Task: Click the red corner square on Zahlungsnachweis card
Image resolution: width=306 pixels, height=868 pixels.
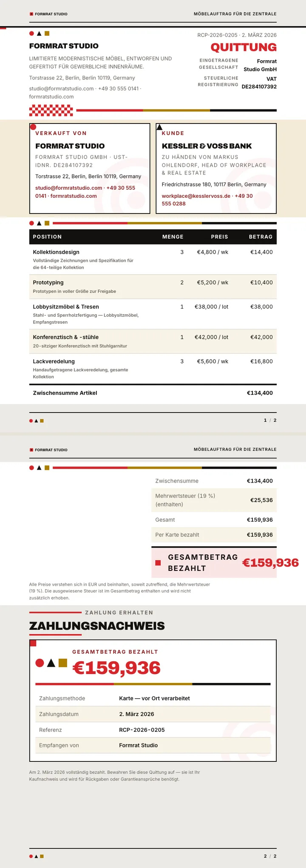Action: point(33,643)
